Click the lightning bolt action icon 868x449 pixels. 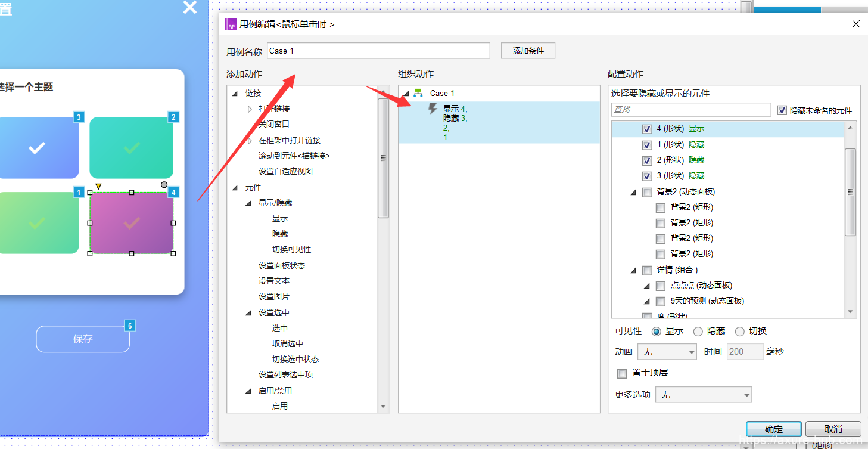pos(433,109)
